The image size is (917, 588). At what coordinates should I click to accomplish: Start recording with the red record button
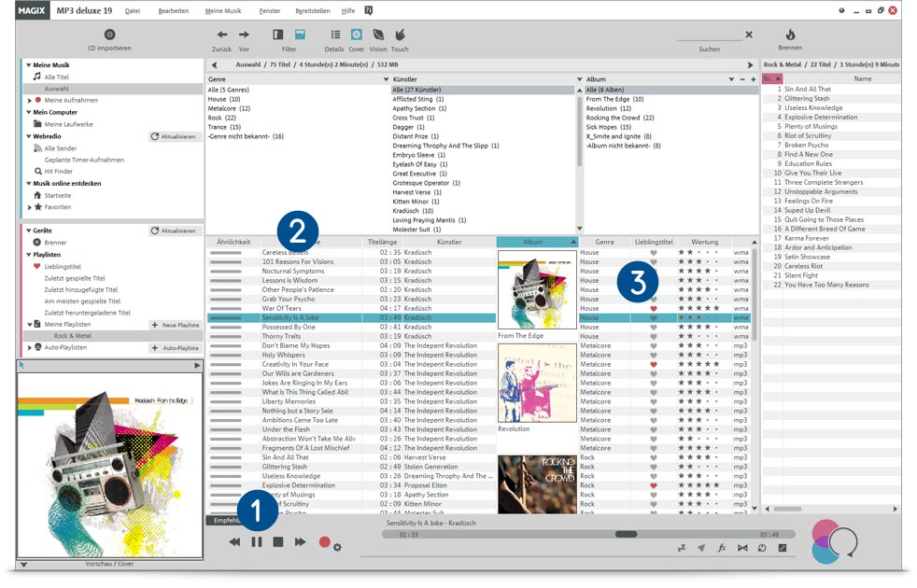(324, 542)
